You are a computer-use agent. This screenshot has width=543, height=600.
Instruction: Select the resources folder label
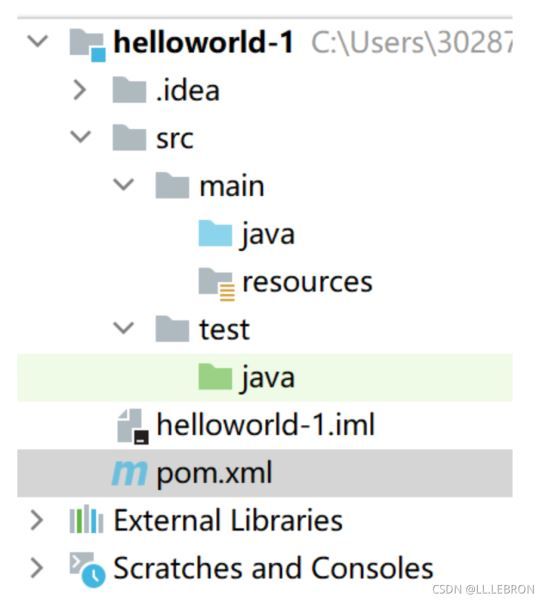pos(308,282)
